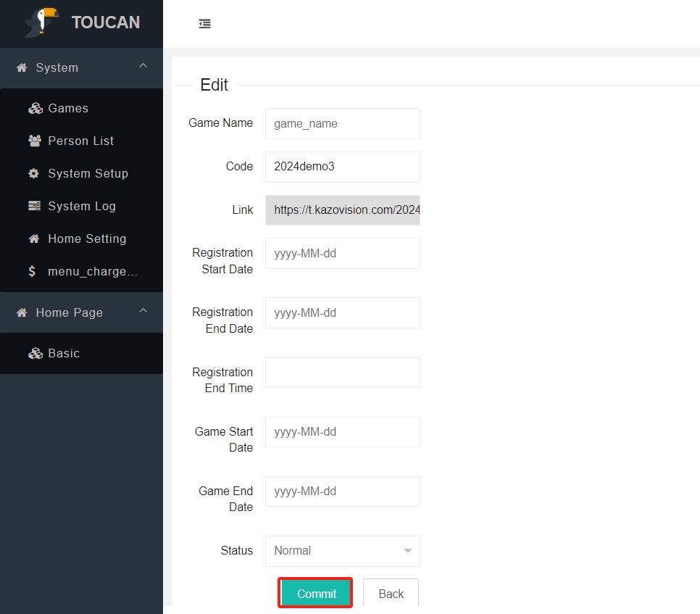The image size is (700, 614).
Task: Click the Home Setting house icon
Action: coord(34,239)
